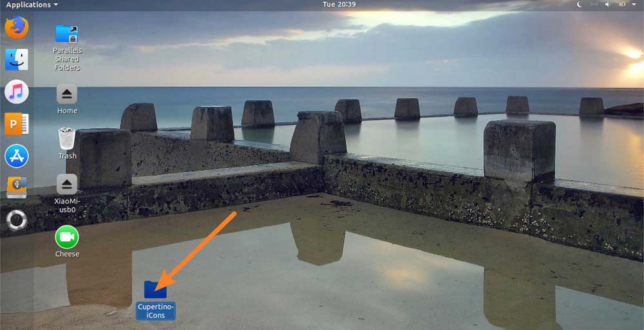Open the music player dock icon
The image size is (644, 330).
point(16,92)
